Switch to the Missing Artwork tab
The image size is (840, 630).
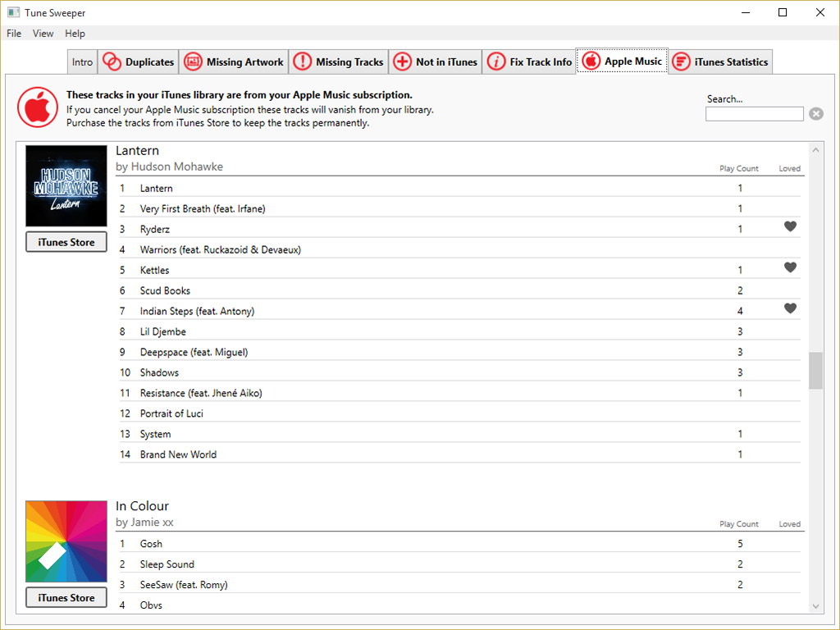tap(234, 62)
